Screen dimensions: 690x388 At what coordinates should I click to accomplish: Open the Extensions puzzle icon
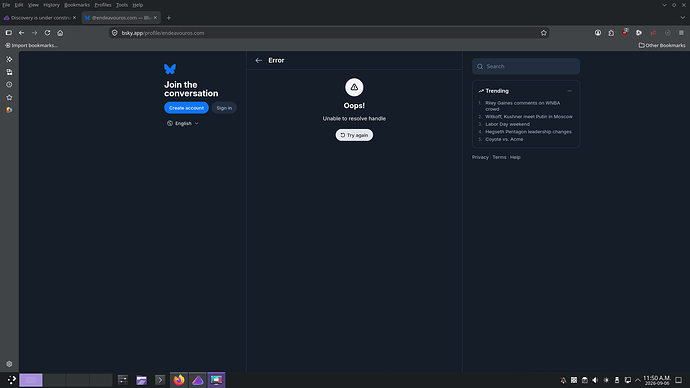(x=611, y=33)
